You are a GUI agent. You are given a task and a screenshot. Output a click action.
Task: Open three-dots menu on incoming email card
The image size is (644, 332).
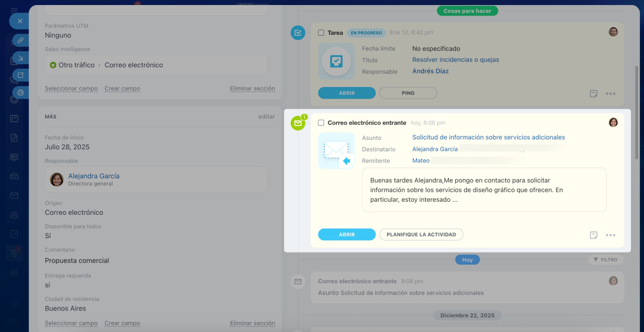[610, 235]
